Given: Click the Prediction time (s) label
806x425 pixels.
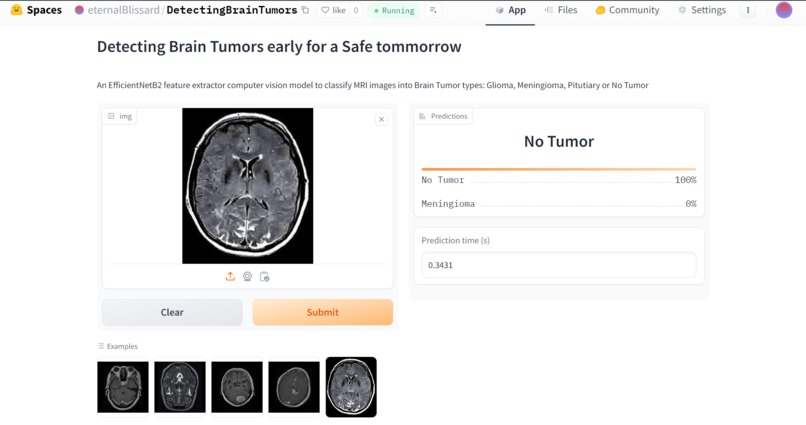Looking at the screenshot, I should (455, 240).
